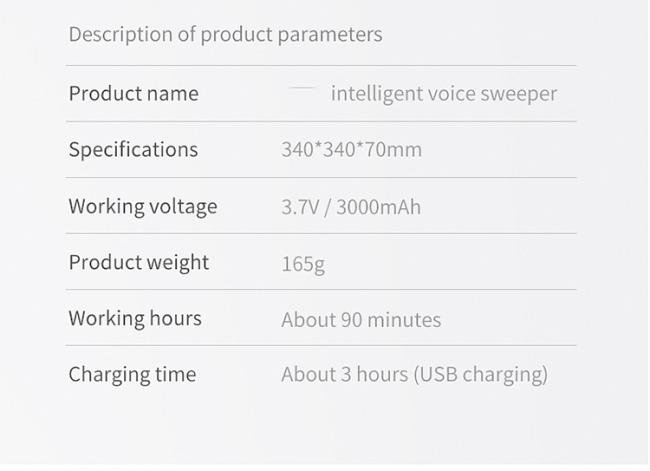Viewport: 650px width, 471px height.
Task: Select the 'Product name' label
Action: tap(133, 93)
